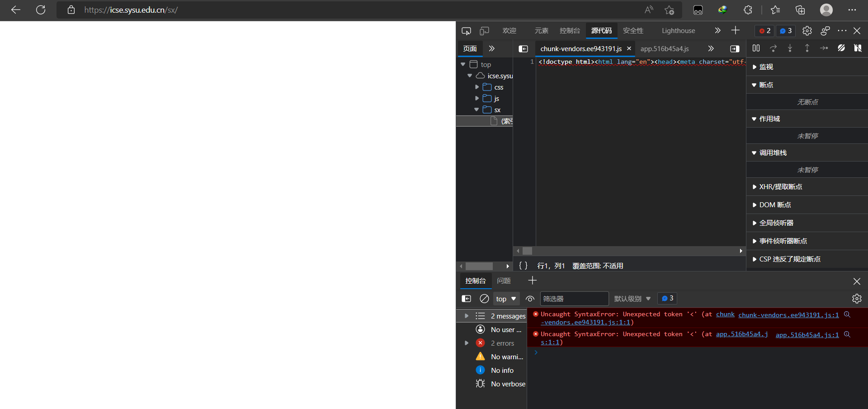This screenshot has height=409, width=868.
Task: Follow the chunk-vendors.ee943191.js:1:1 error link
Action: click(788, 315)
